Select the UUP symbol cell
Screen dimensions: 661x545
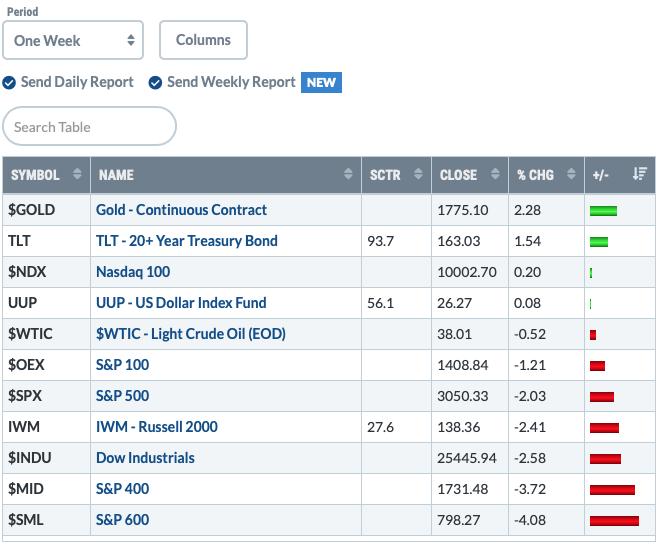click(46, 303)
